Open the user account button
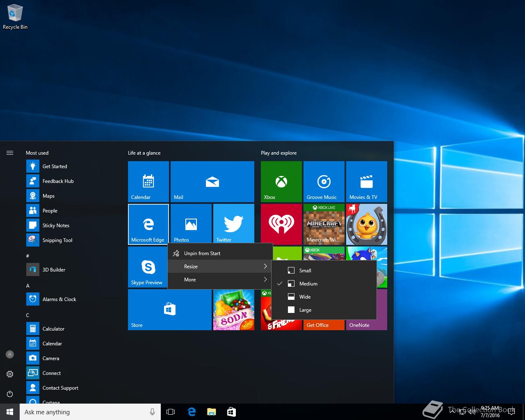The height and width of the screenshot is (420, 525). point(10,354)
